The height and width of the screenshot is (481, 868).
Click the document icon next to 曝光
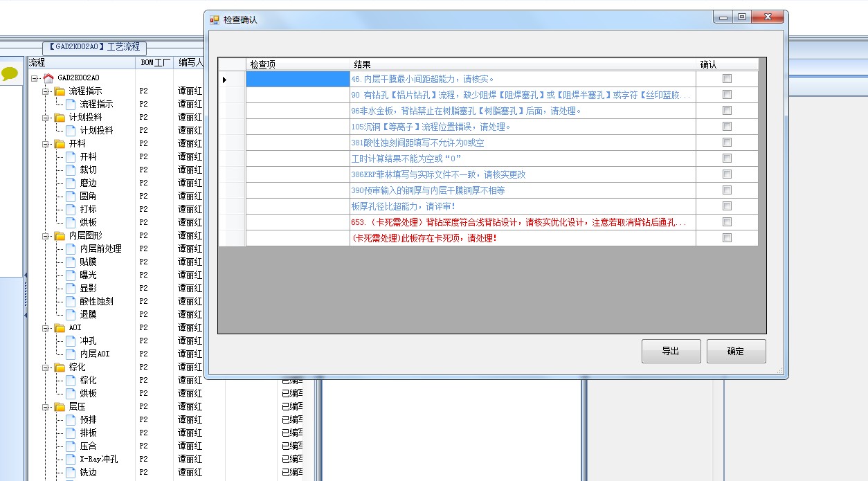point(71,275)
